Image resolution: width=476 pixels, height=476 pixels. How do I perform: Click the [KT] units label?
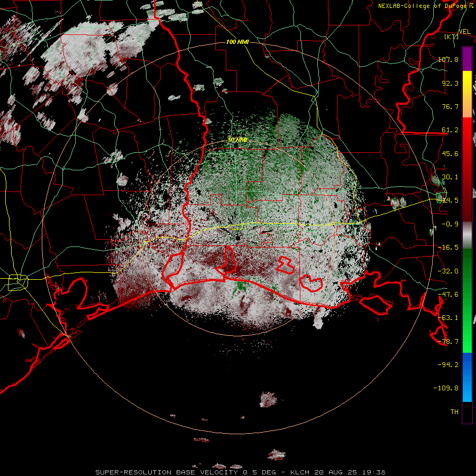[x=452, y=36]
